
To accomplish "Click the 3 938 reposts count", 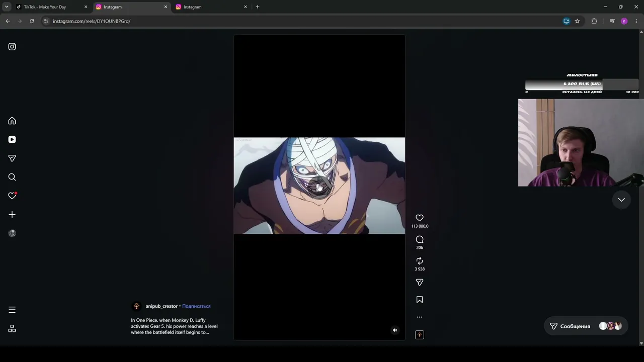I will [420, 269].
